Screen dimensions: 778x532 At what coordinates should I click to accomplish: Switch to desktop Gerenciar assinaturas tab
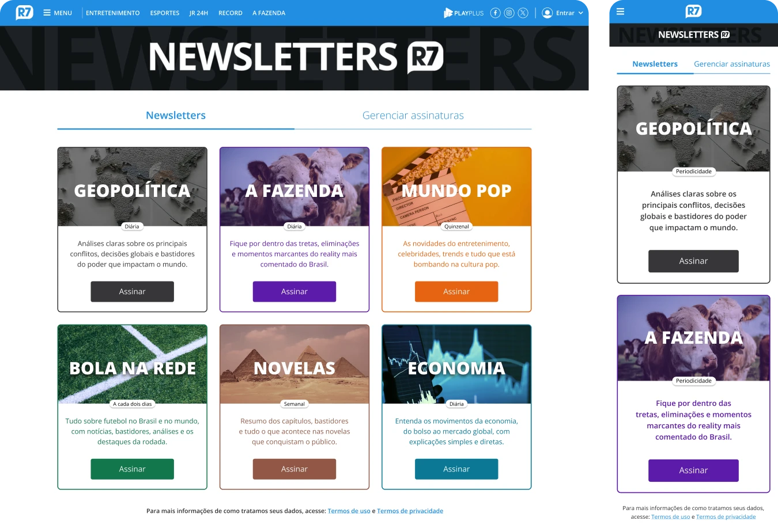point(413,115)
